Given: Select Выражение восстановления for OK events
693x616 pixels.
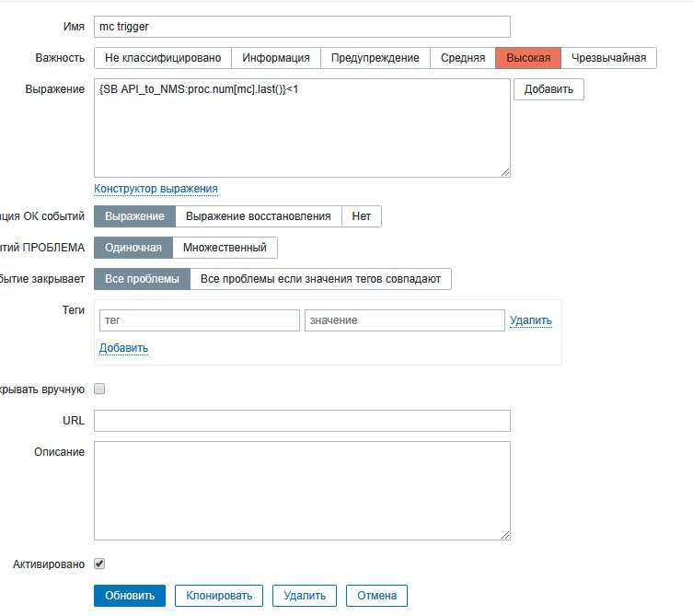Looking at the screenshot, I should (258, 216).
